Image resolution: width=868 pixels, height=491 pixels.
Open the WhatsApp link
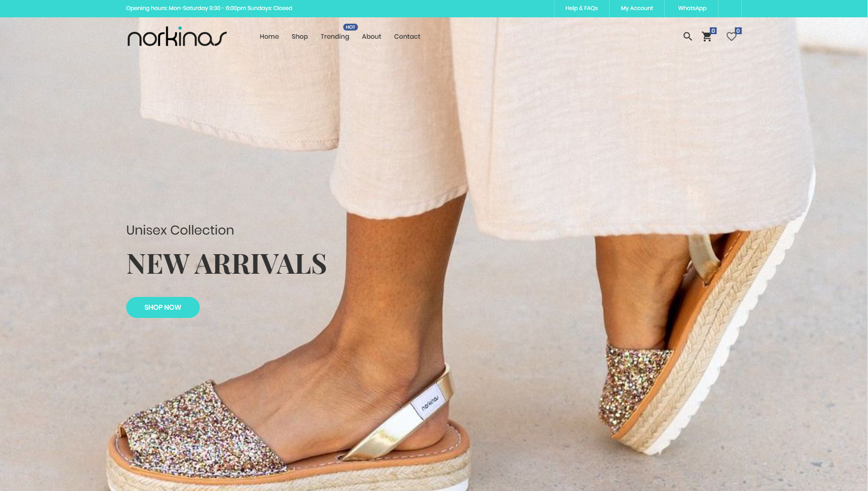point(692,8)
